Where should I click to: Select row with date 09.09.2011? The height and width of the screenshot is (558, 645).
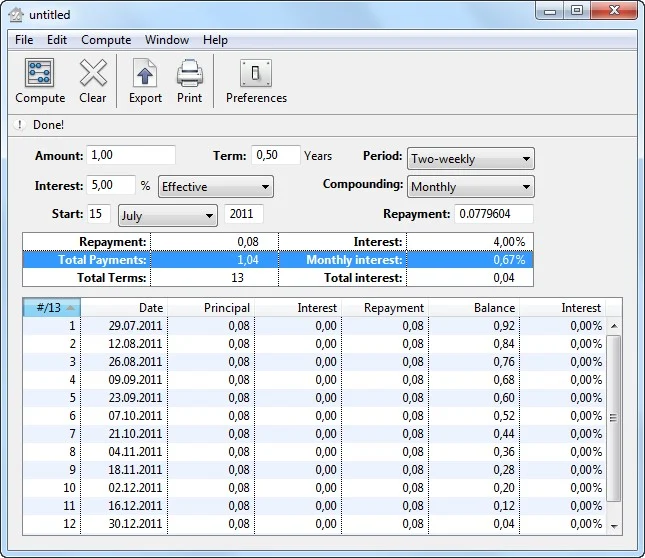(x=314, y=380)
